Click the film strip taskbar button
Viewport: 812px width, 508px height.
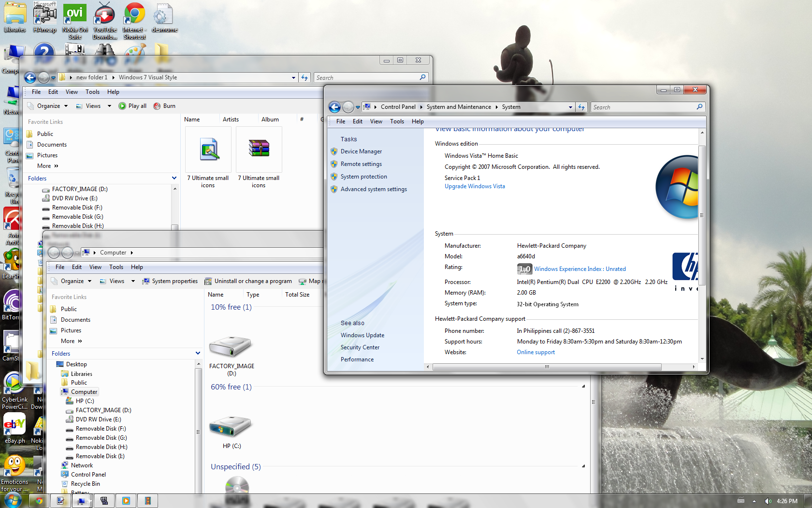148,501
